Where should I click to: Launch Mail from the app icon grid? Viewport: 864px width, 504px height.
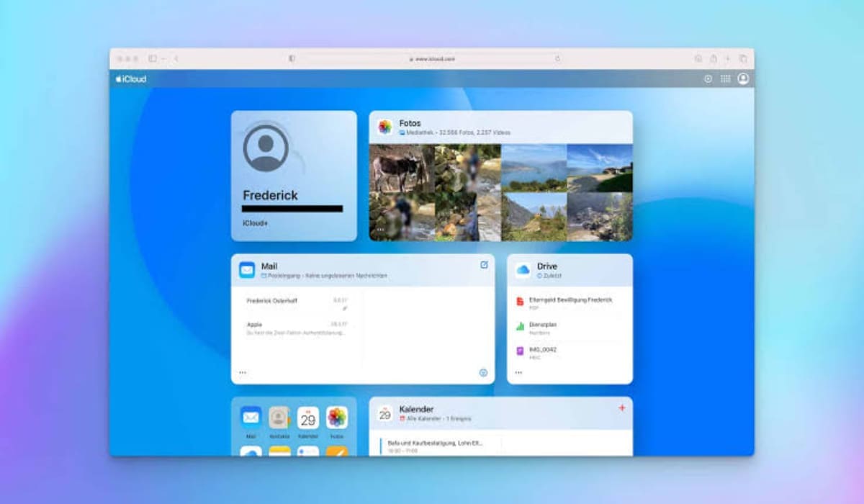251,418
